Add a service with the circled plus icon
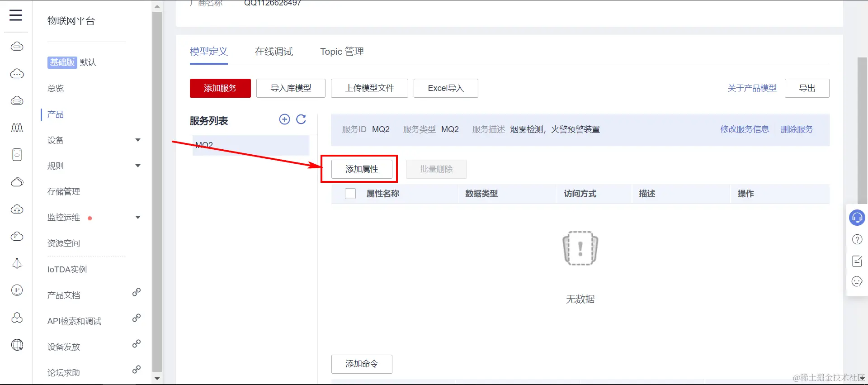Screen dimensions: 868x385 click(x=285, y=119)
